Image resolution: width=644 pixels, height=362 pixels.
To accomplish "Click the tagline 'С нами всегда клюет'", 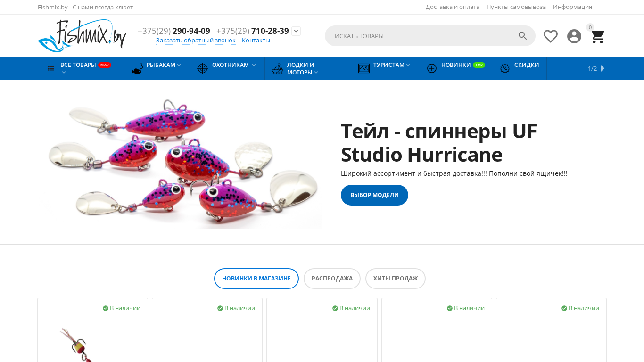I will pyautogui.click(x=103, y=8).
